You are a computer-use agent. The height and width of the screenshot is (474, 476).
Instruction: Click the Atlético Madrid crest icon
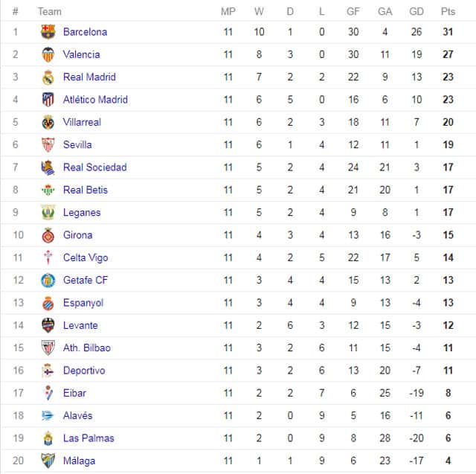pyautogui.click(x=48, y=100)
